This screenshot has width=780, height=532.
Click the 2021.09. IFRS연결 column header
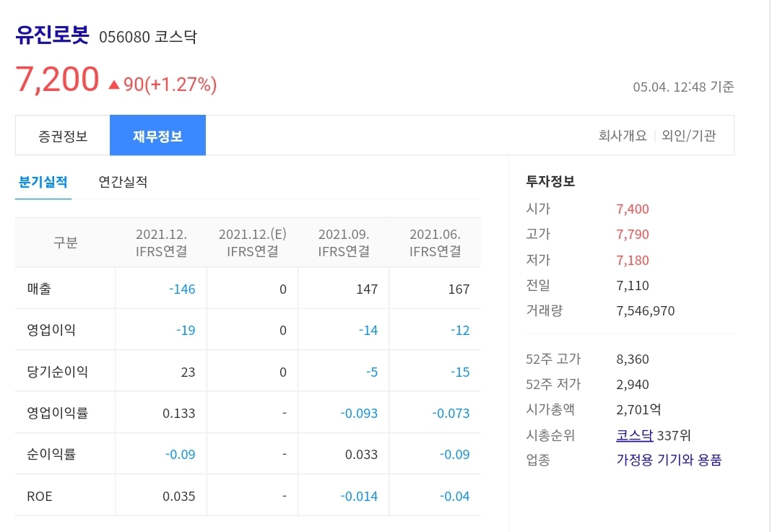(344, 243)
